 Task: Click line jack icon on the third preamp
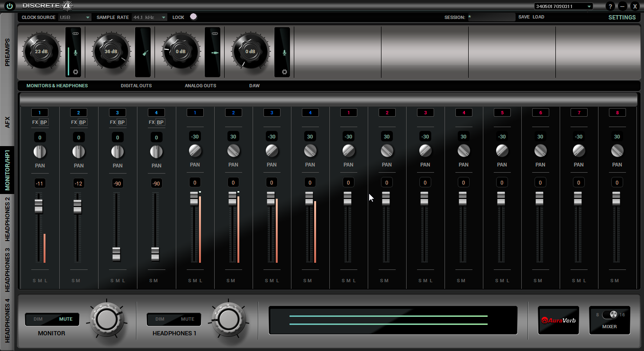click(215, 53)
